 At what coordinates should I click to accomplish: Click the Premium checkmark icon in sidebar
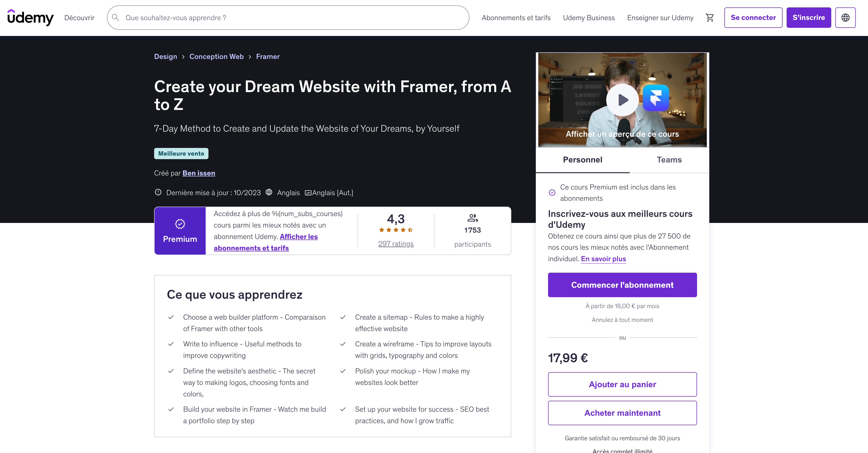tap(552, 192)
